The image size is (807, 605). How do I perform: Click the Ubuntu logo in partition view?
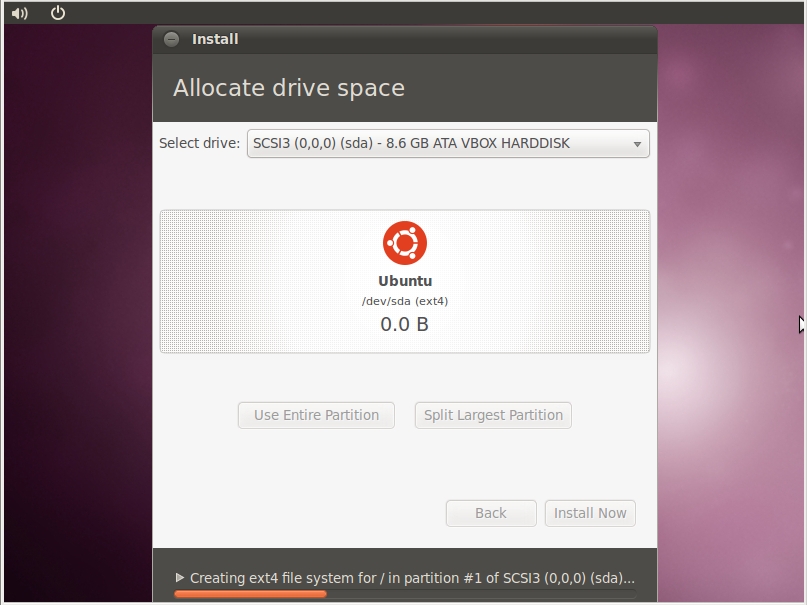tap(405, 243)
